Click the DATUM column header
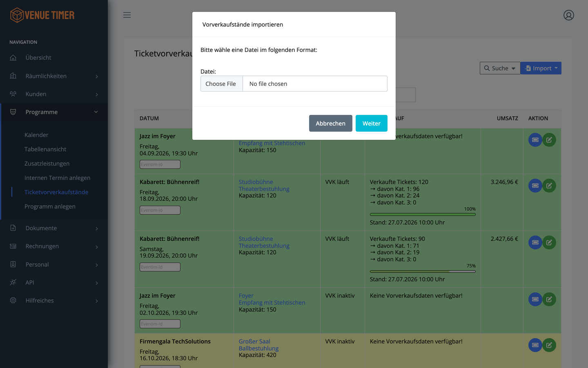Viewport: 588px width, 368px height. [x=149, y=118]
